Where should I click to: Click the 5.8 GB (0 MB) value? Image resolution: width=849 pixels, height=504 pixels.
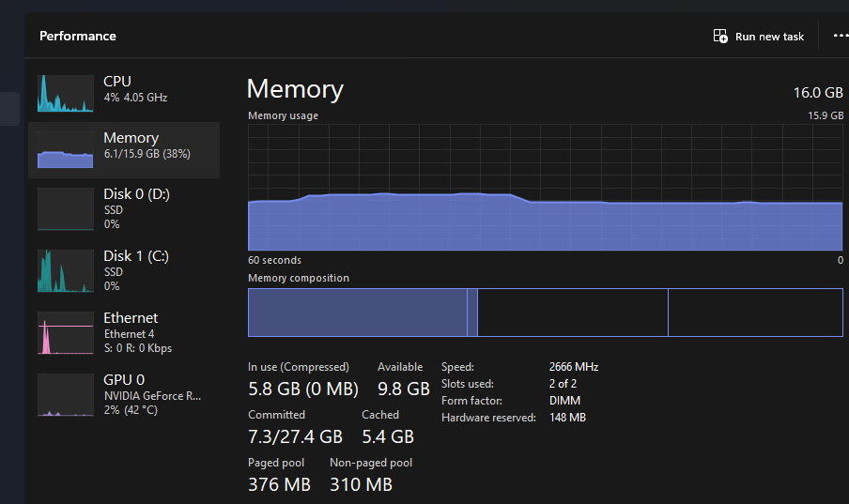point(303,389)
